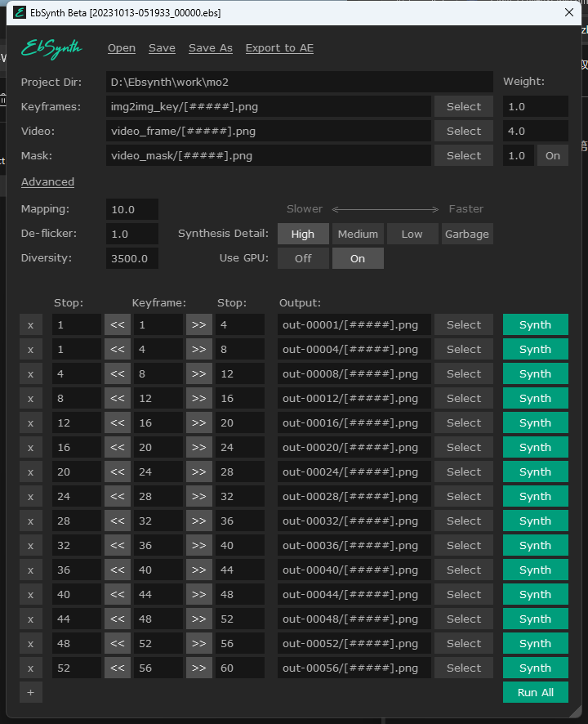Remove the row with keyframe 56
This screenshot has width=588, height=724.
(x=31, y=668)
